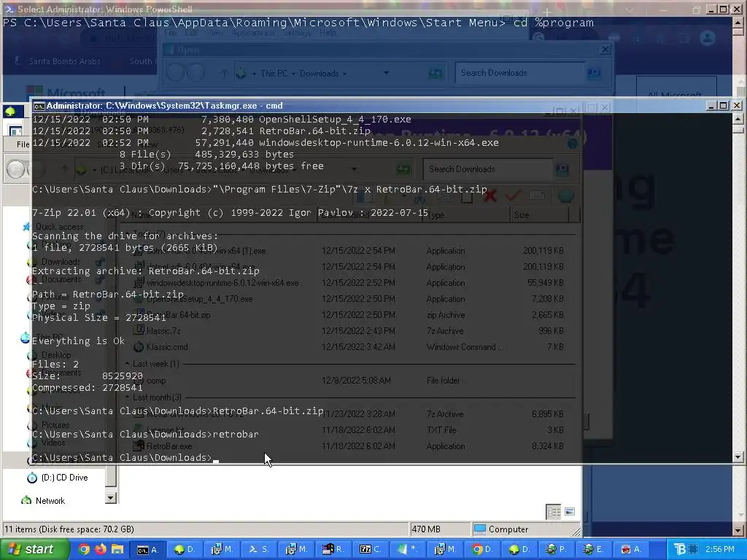This screenshot has width=747, height=560.
Task: Click the cmd window scrollbar up arrow
Action: [x=738, y=119]
